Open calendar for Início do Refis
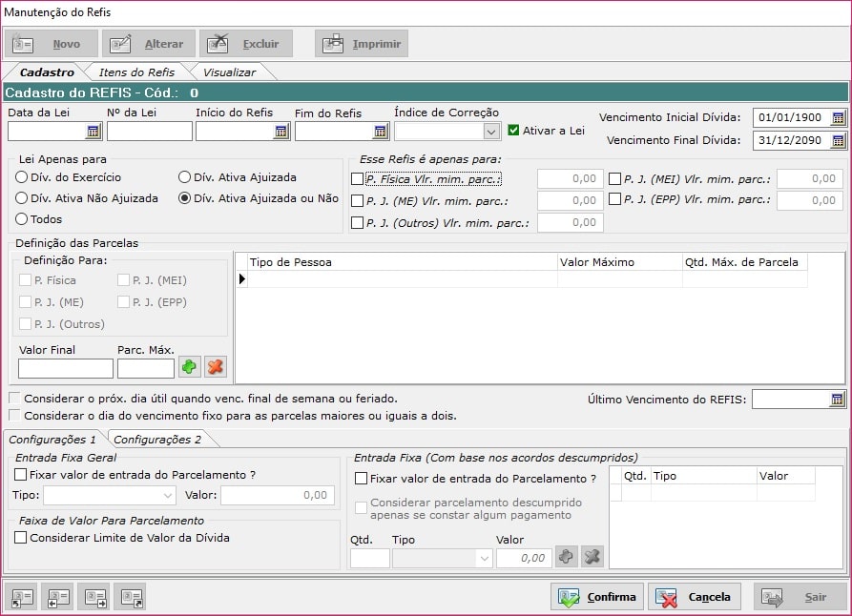The width and height of the screenshot is (852, 616). click(281, 132)
